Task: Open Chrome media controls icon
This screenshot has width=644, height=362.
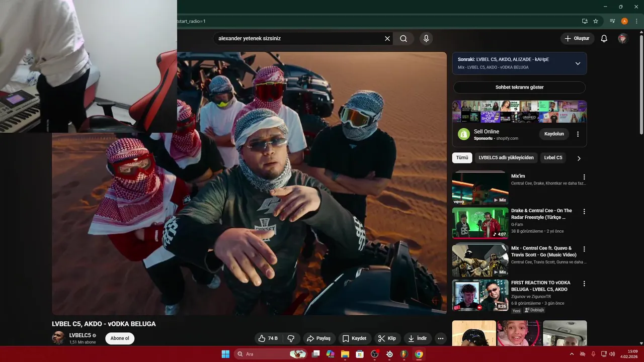Action: click(x=612, y=21)
